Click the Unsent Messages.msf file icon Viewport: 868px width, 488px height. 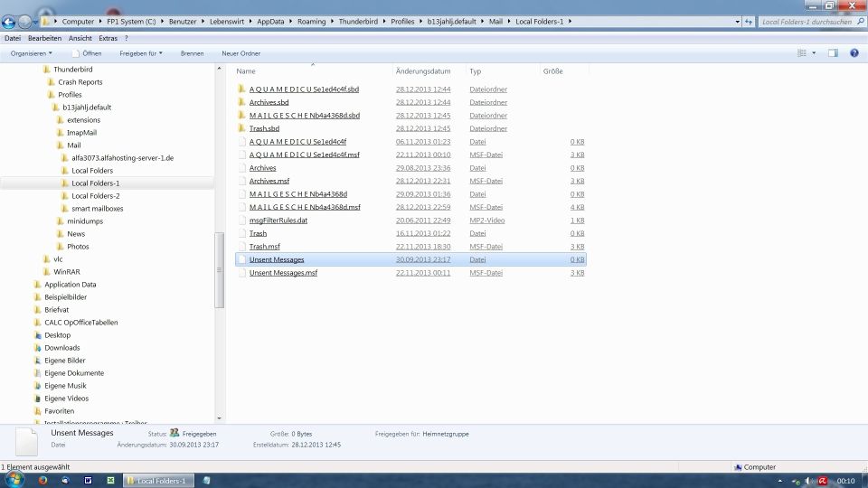coord(241,272)
